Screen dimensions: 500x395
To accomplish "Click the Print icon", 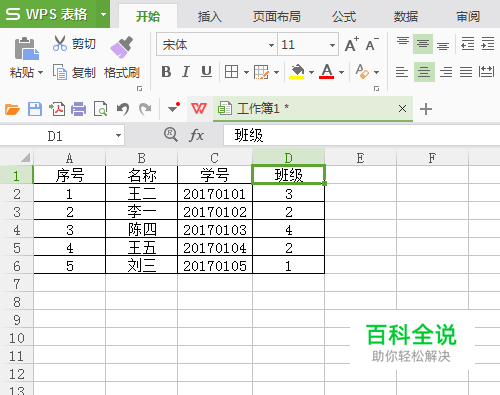I will (x=79, y=109).
